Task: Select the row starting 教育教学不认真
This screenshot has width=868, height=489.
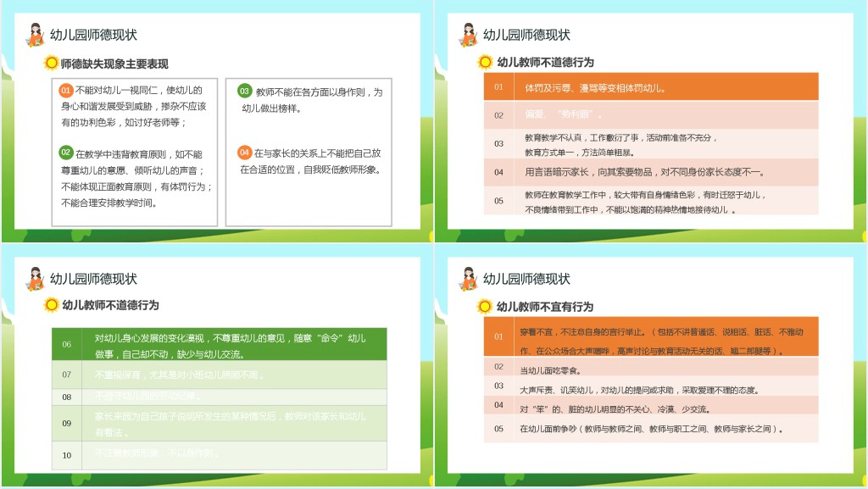Action: coord(651,144)
